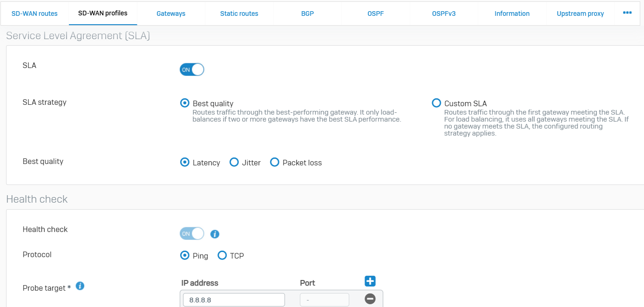The width and height of the screenshot is (644, 307).
Task: Switch to the SD-WAN routes tab
Action: (x=34, y=14)
